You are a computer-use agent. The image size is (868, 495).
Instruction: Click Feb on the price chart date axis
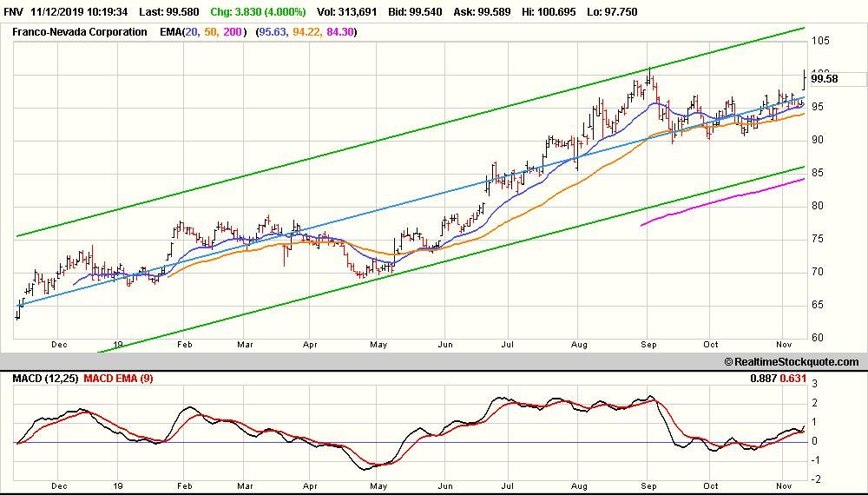[184, 345]
